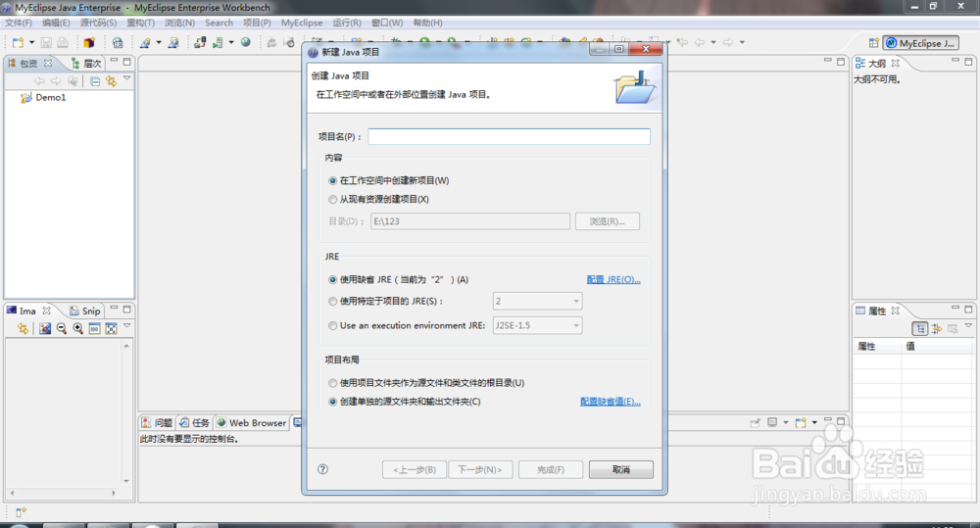Open the 任务 tasks tab
This screenshot has height=528, width=980.
pyautogui.click(x=194, y=422)
